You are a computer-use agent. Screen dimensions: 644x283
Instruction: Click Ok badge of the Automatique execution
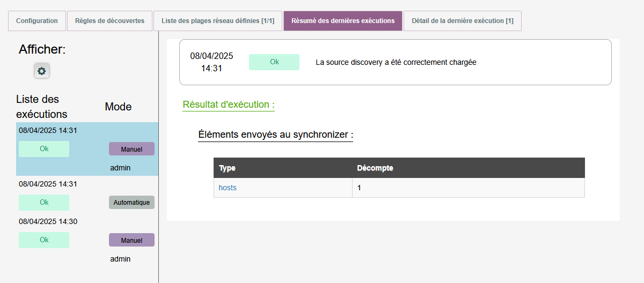tap(44, 203)
